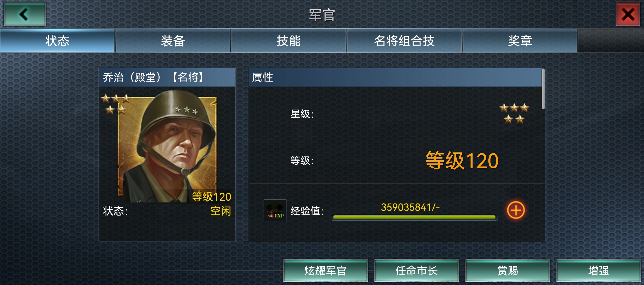Click the 炫耀军官 button
Image resolution: width=644 pixels, height=285 pixels.
pos(325,271)
